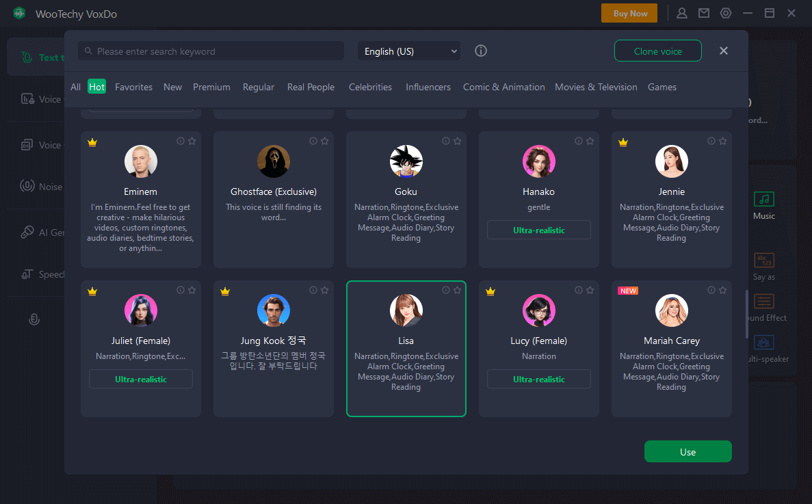Screen dimensions: 812x504
Task: Star the Jennie voice as favorite
Action: (722, 141)
